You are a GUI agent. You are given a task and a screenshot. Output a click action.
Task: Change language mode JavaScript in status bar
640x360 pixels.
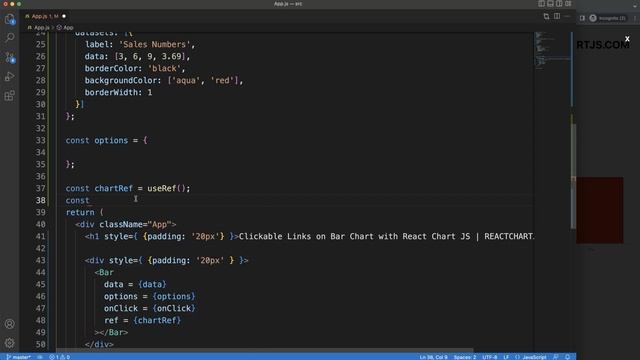(x=534, y=357)
